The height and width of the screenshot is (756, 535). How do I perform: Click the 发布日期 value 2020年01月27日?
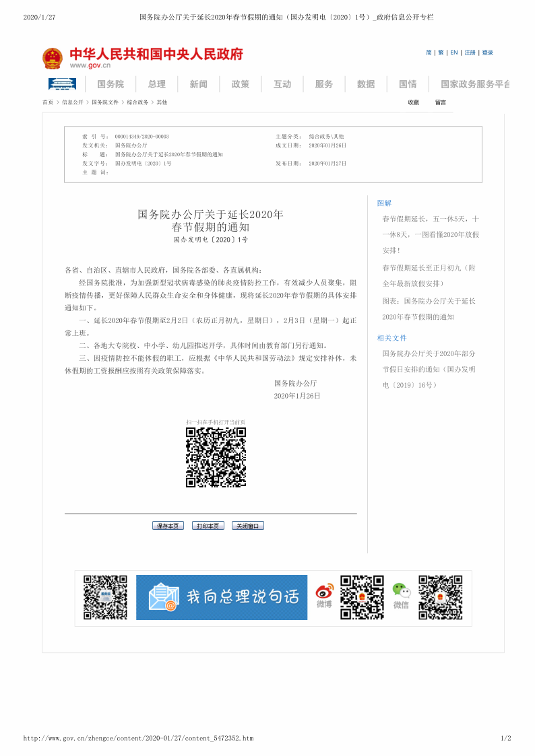point(327,164)
